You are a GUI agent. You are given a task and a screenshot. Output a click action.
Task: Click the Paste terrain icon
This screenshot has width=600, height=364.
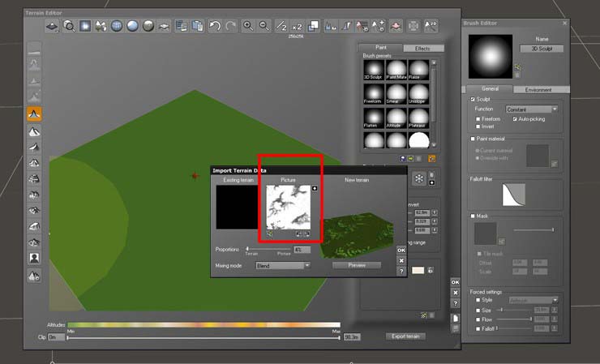point(198,26)
